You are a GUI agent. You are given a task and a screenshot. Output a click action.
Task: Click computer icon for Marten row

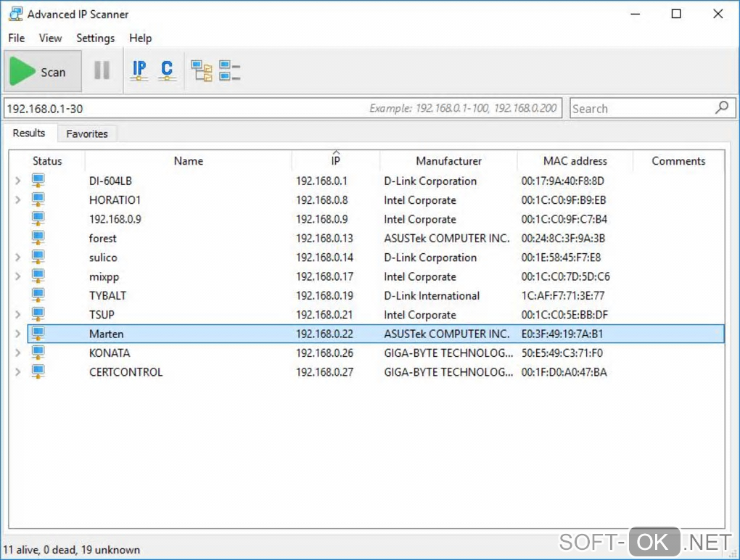[38, 334]
